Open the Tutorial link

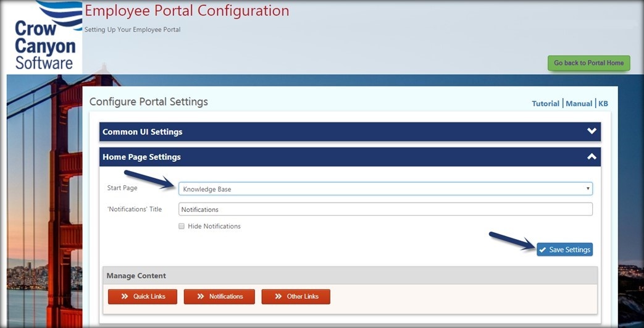[545, 104]
